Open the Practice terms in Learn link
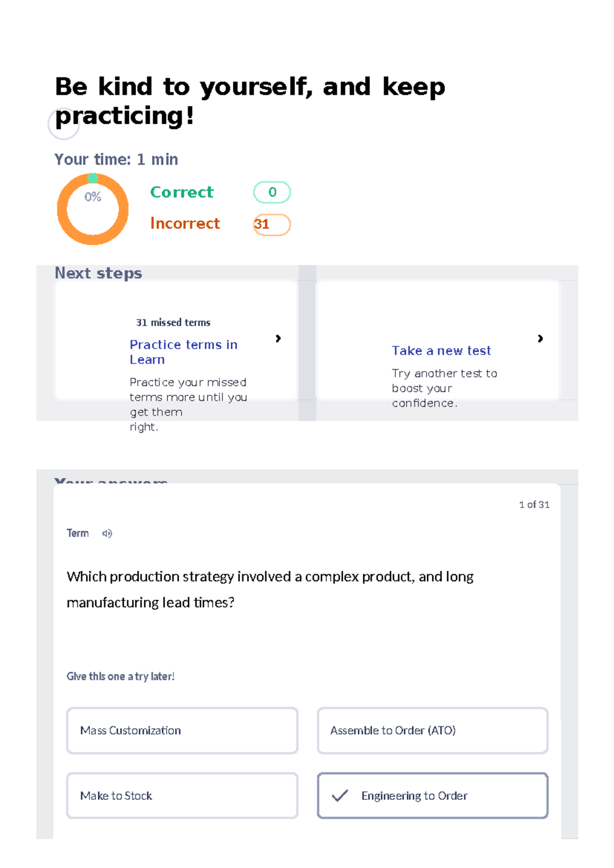Image resolution: width=614 pixels, height=868 pixels. (x=183, y=352)
